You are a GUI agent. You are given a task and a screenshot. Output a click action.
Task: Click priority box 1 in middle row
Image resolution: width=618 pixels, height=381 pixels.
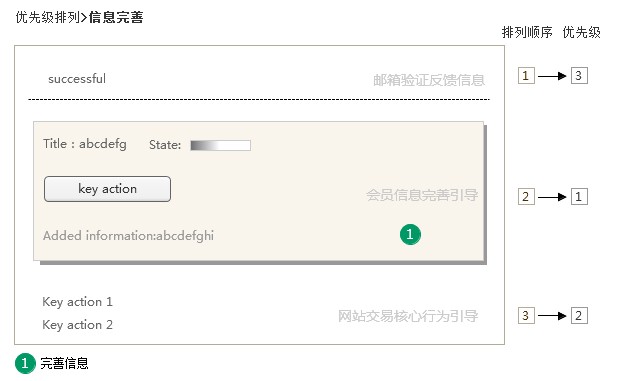[579, 197]
